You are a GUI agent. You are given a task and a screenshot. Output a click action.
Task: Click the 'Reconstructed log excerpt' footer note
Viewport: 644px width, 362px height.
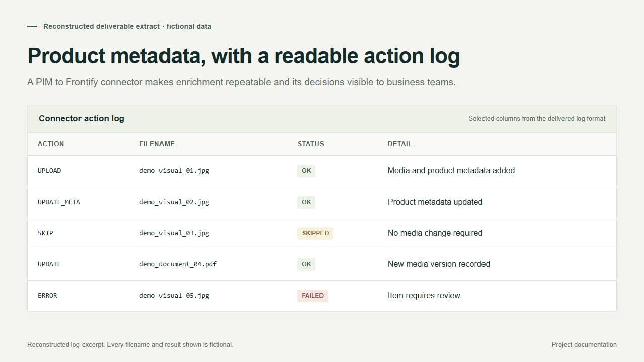(130, 345)
